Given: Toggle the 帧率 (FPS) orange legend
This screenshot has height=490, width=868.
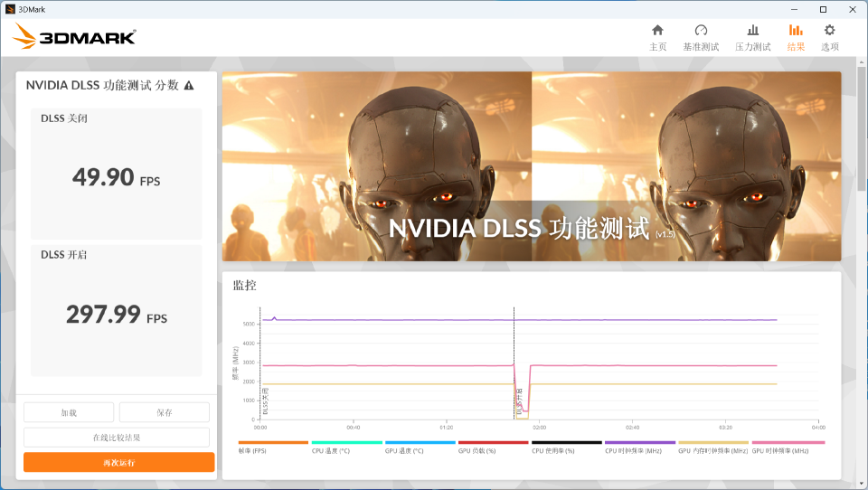Looking at the screenshot, I should 273,447.
